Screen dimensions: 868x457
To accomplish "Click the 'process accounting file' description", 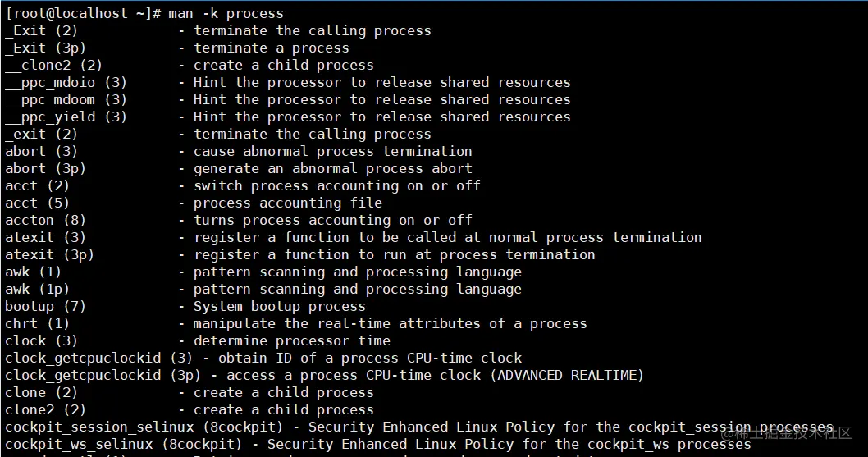I will [x=287, y=203].
